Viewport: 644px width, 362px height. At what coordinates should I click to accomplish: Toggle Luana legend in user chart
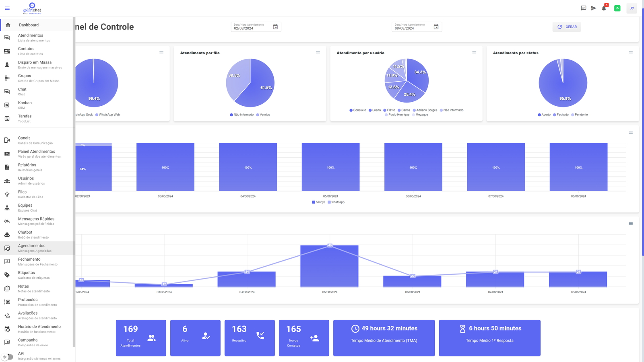click(375, 110)
